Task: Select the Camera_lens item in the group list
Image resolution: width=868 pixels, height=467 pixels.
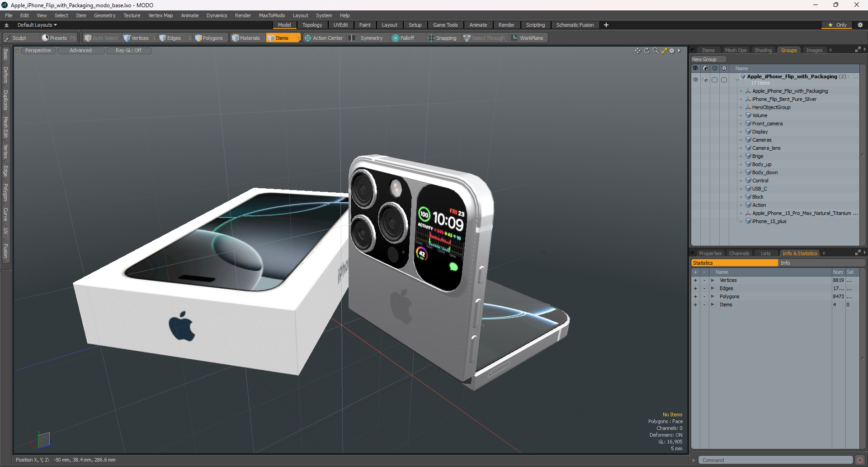Action: coord(766,148)
